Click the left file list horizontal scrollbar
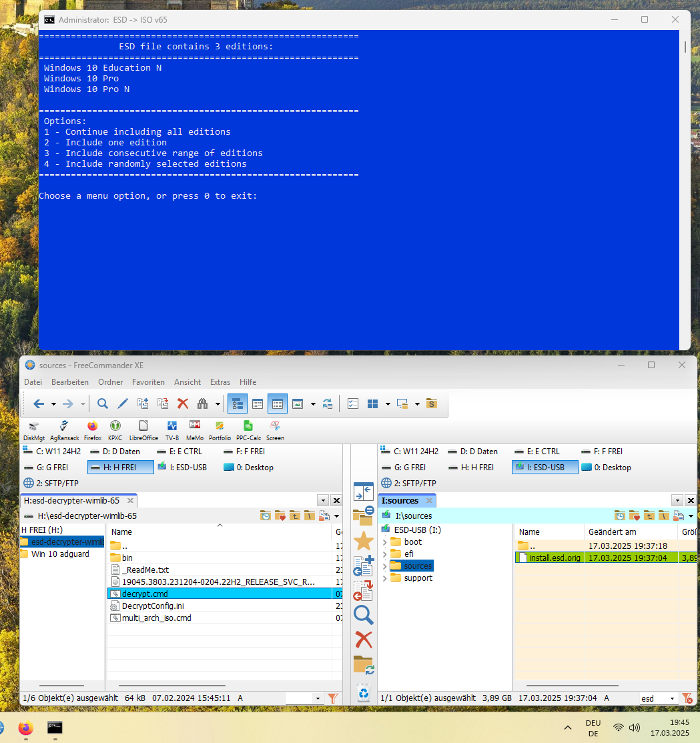The height and width of the screenshot is (743, 700). [x=172, y=685]
